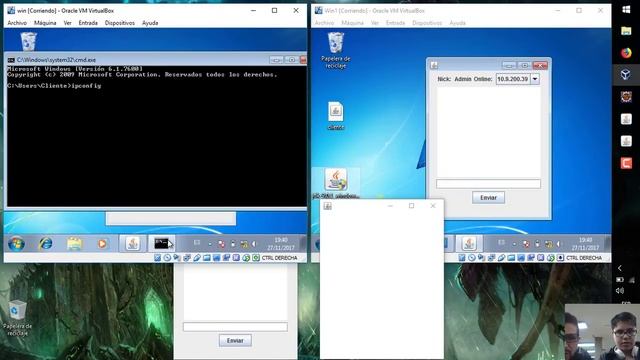Launch Internet Explorer in win VM taskbar
The height and width of the screenshot is (360, 640).
pyautogui.click(x=45, y=244)
